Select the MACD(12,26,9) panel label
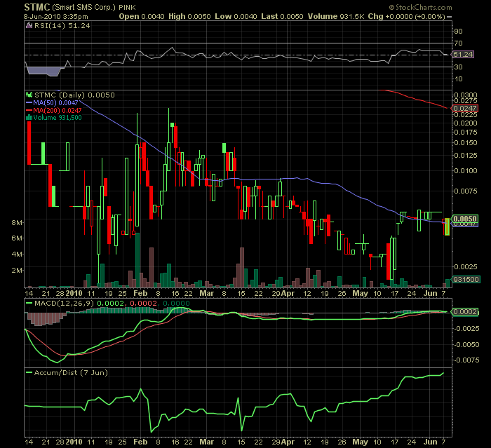 pyautogui.click(x=58, y=303)
